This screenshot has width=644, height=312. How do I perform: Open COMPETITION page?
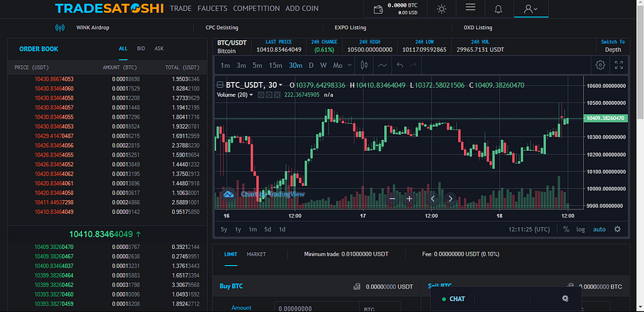pos(256,8)
